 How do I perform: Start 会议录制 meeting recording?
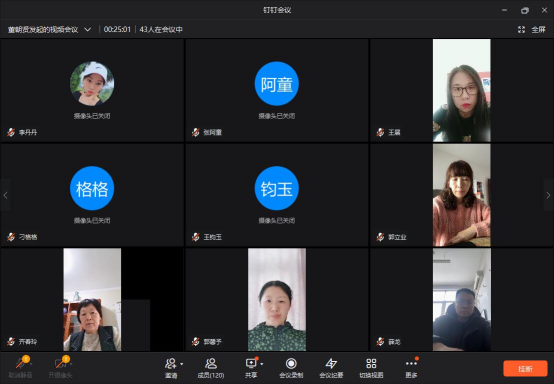291,368
